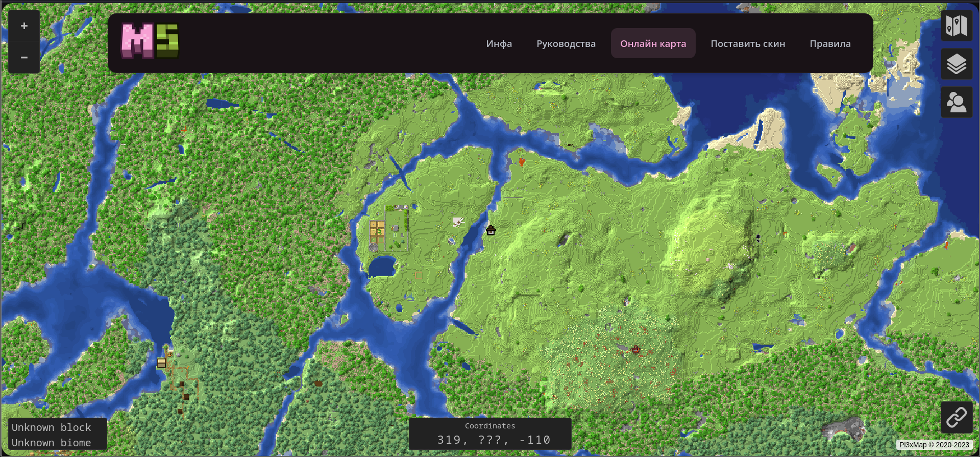Click the Unknown biome label

51,443
